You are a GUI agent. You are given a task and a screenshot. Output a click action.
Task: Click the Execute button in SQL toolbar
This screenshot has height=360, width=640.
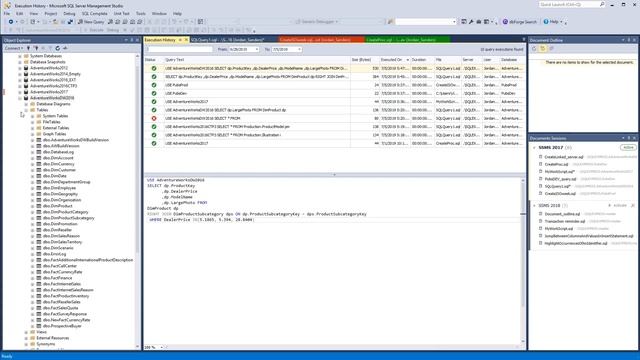pyautogui.click(x=94, y=30)
